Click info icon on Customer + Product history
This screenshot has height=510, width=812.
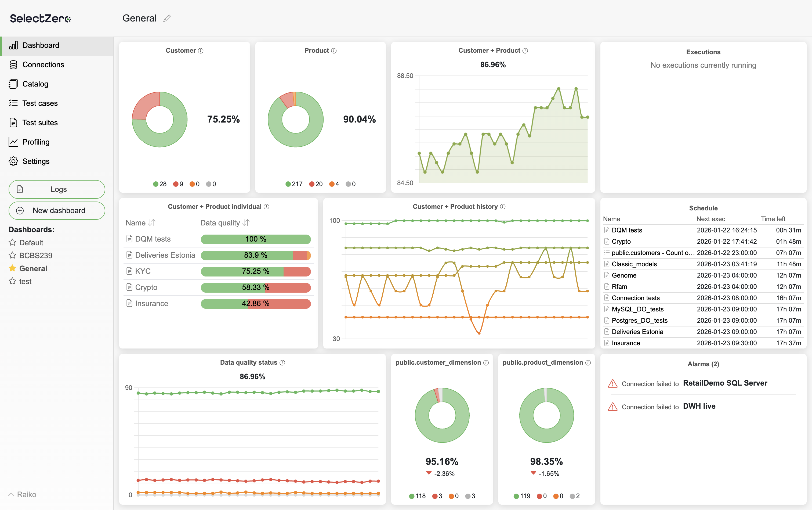(x=503, y=207)
